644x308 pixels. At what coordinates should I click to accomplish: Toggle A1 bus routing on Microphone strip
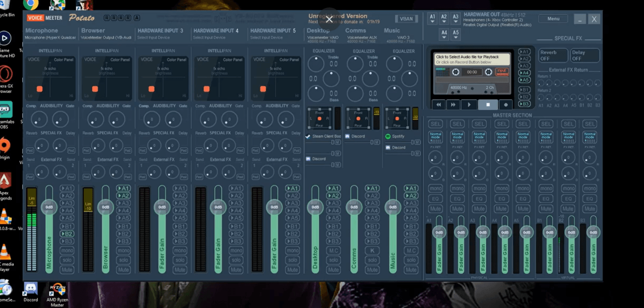pos(67,188)
